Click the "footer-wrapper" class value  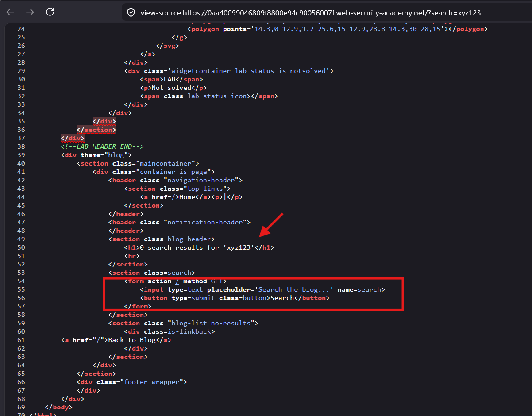(x=152, y=382)
